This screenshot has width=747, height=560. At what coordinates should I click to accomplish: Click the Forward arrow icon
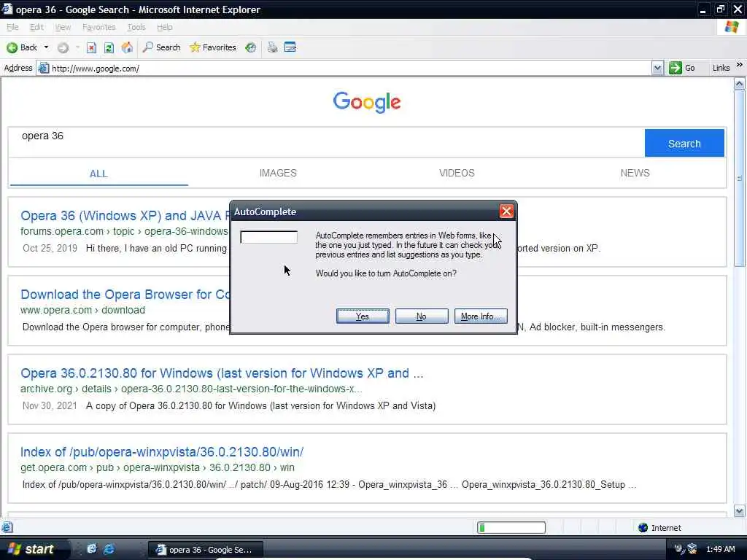point(63,47)
